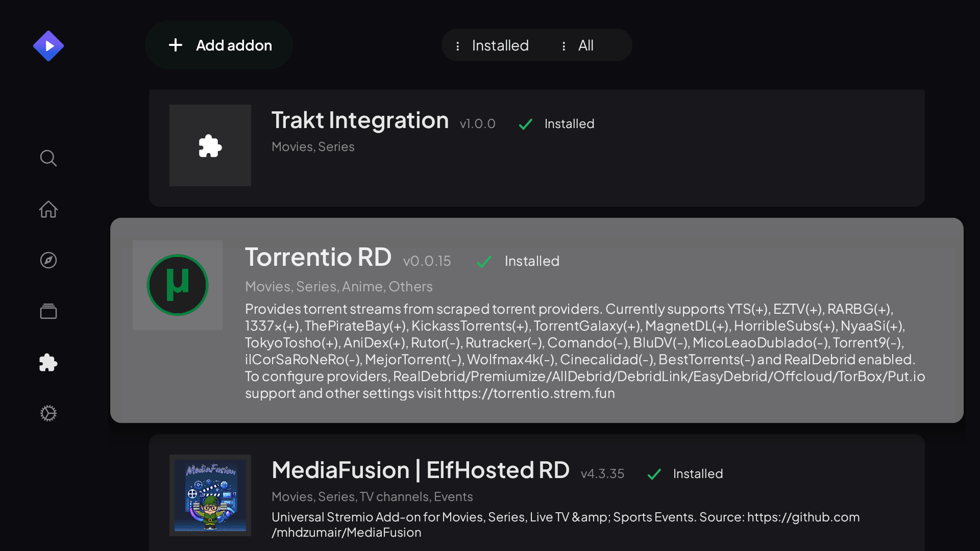Viewport: 980px width, 551px height.
Task: Toggle Installed on MediaFusion ElfHosted RD
Action: (x=654, y=474)
